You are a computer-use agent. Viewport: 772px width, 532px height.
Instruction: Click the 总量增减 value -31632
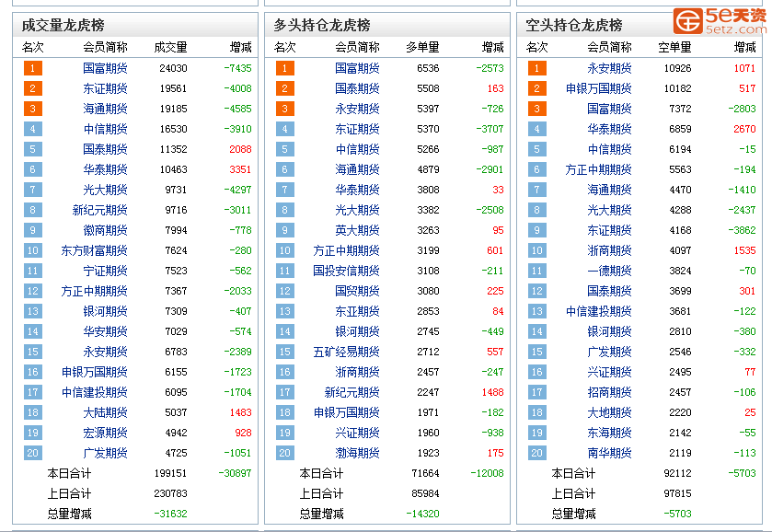tap(170, 514)
